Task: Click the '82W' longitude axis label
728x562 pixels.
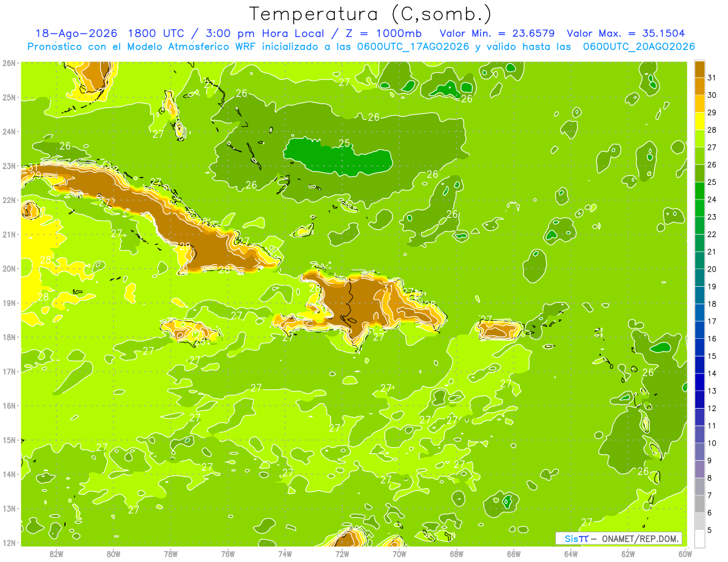Action: tap(56, 553)
